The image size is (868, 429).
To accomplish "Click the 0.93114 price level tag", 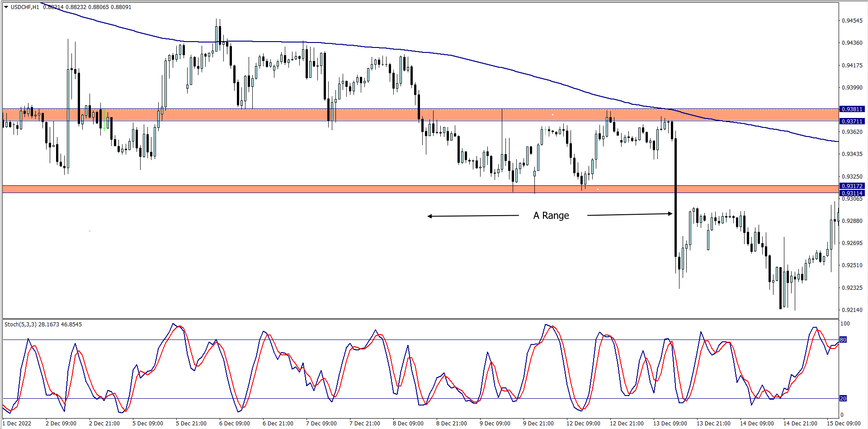I will tap(852, 193).
